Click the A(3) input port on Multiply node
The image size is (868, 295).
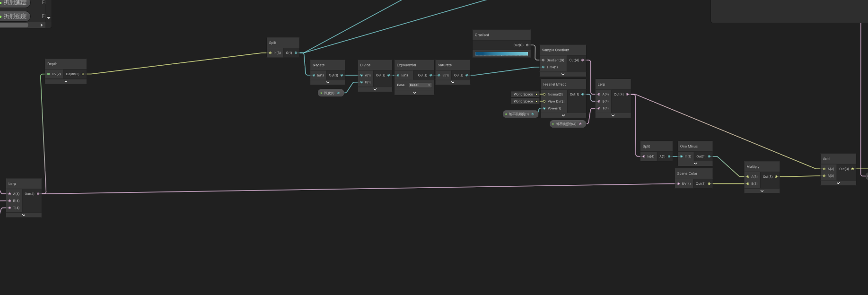(748, 177)
